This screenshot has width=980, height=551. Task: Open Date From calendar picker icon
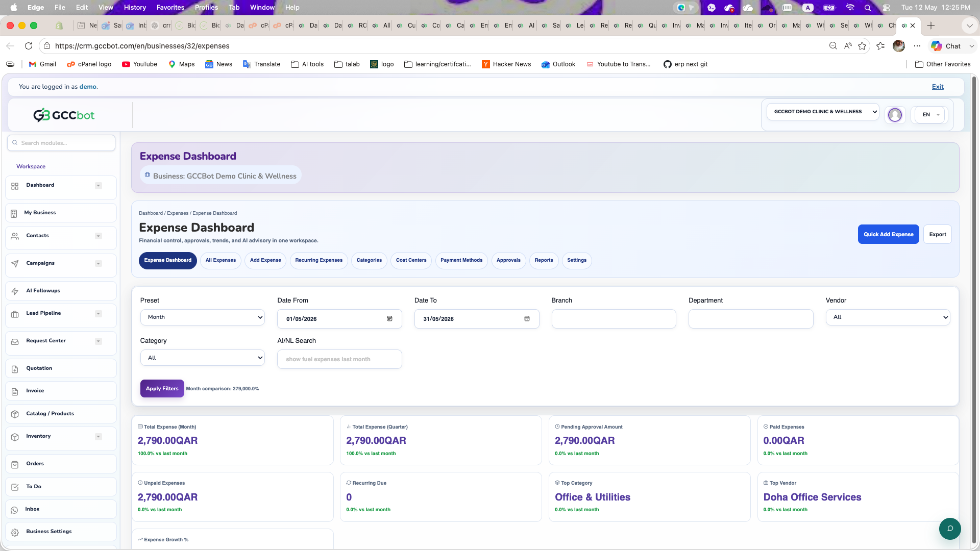(389, 319)
